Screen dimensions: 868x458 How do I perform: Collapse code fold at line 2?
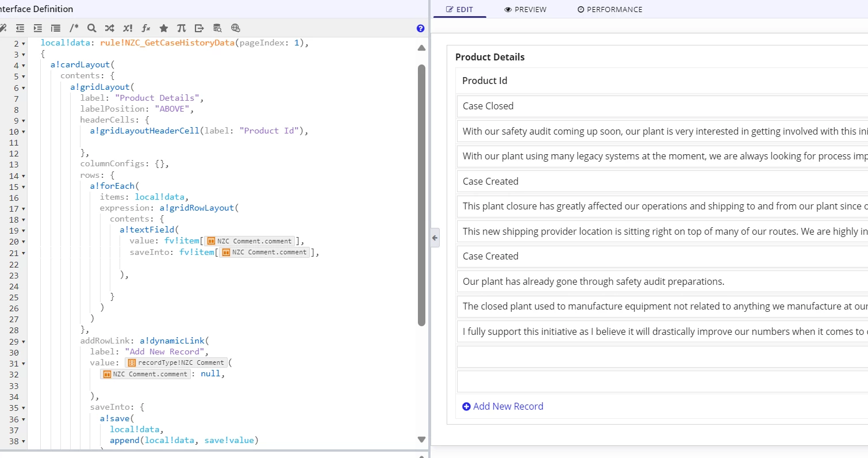[24, 44]
